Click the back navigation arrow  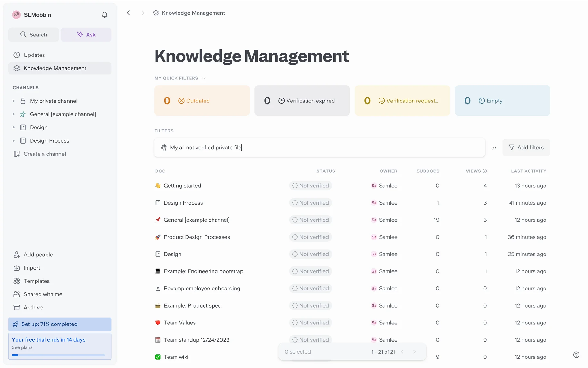129,13
